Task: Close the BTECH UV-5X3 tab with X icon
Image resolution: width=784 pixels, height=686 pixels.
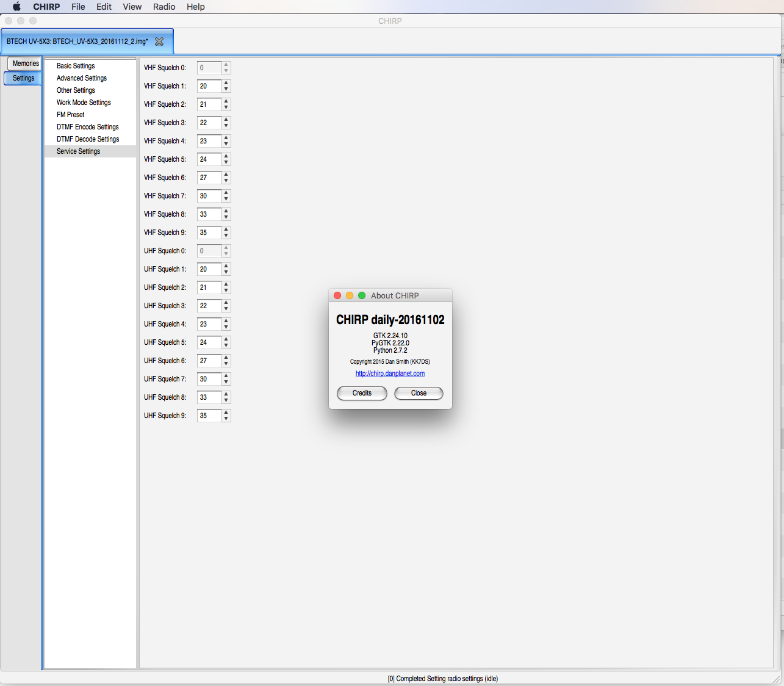Action: pyautogui.click(x=159, y=42)
